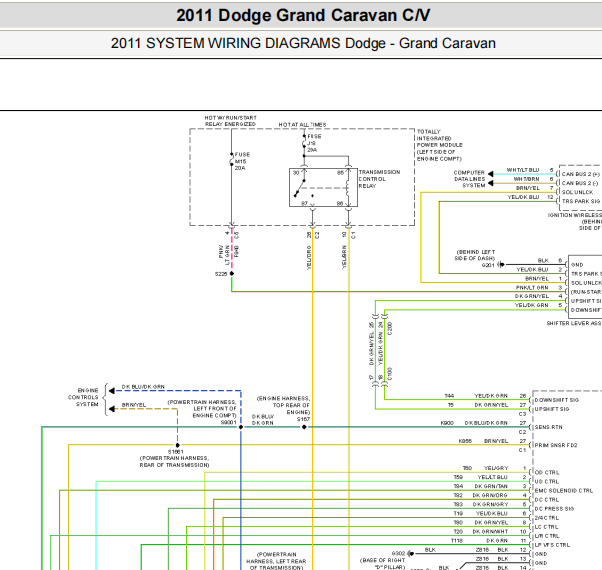Click the 'LC CTRL' pin label
This screenshot has width=602, height=570.
pyautogui.click(x=546, y=527)
